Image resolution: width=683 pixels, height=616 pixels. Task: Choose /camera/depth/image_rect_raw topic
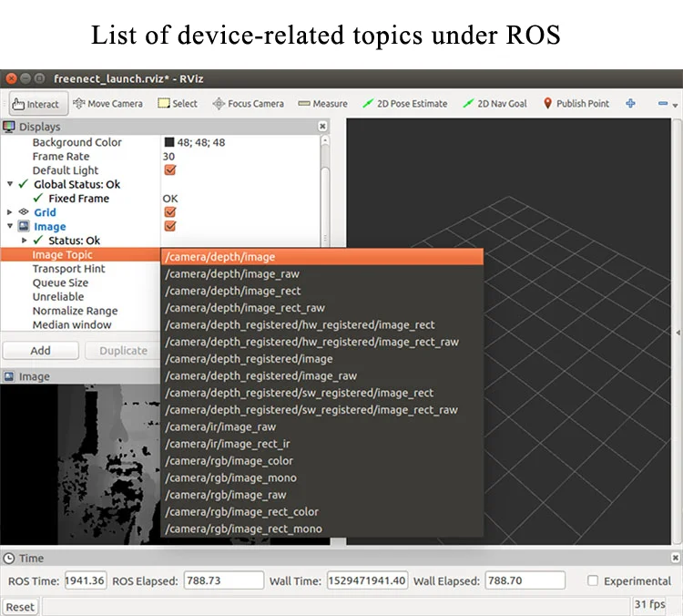point(321,308)
